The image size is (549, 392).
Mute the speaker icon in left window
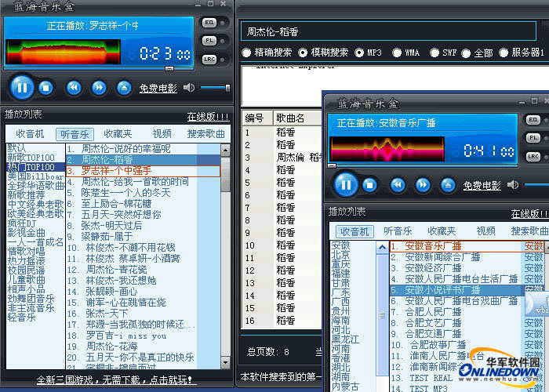pos(189,88)
